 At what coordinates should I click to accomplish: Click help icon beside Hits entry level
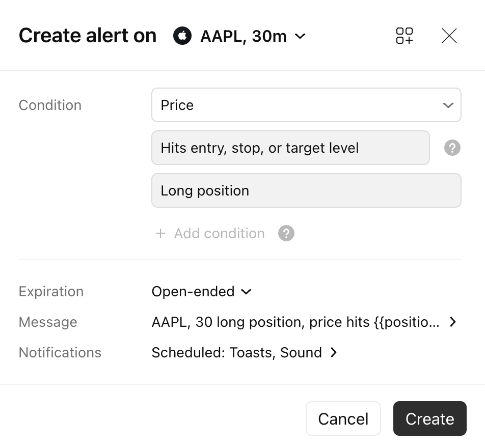(x=452, y=148)
